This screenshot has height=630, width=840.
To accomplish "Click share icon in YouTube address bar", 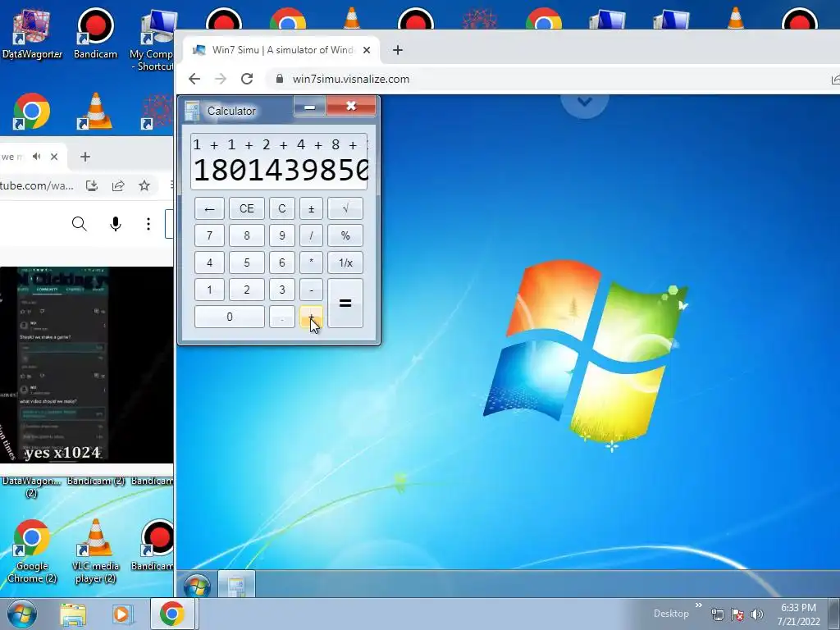I will point(118,185).
